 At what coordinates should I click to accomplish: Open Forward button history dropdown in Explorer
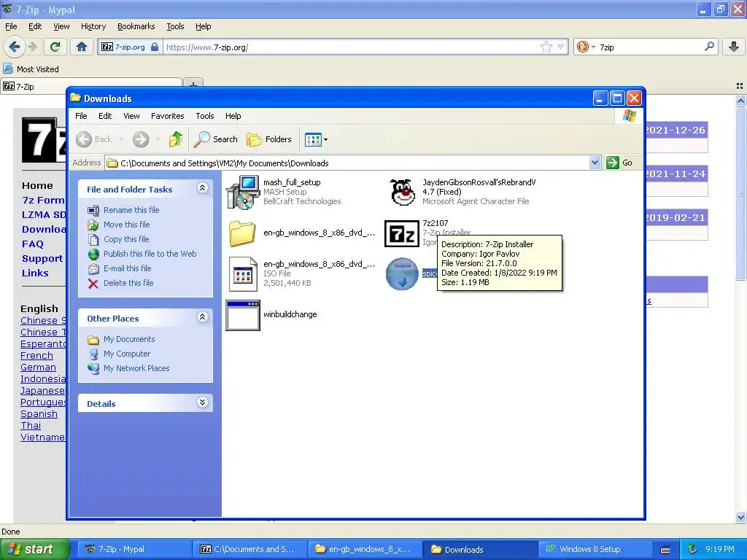[x=158, y=139]
